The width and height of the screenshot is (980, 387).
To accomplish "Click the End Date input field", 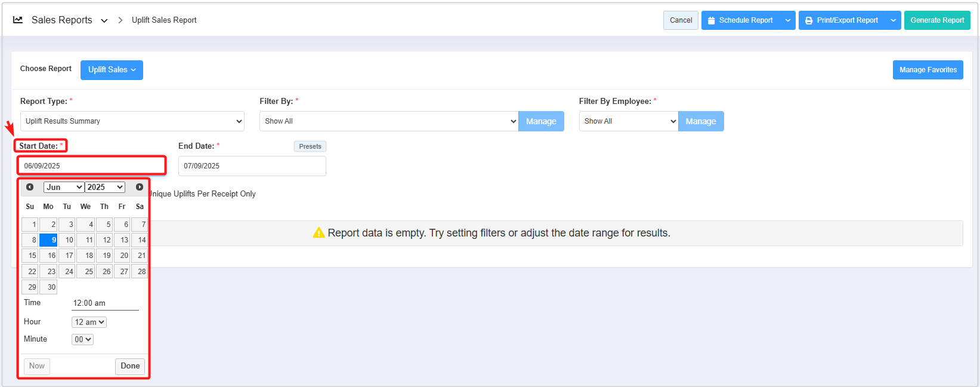I will coord(252,166).
